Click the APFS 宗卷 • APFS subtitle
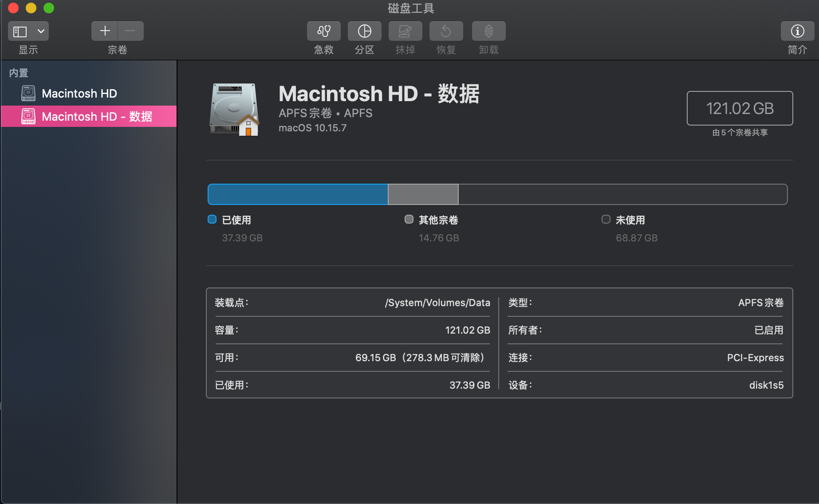This screenshot has height=504, width=819. coord(326,113)
